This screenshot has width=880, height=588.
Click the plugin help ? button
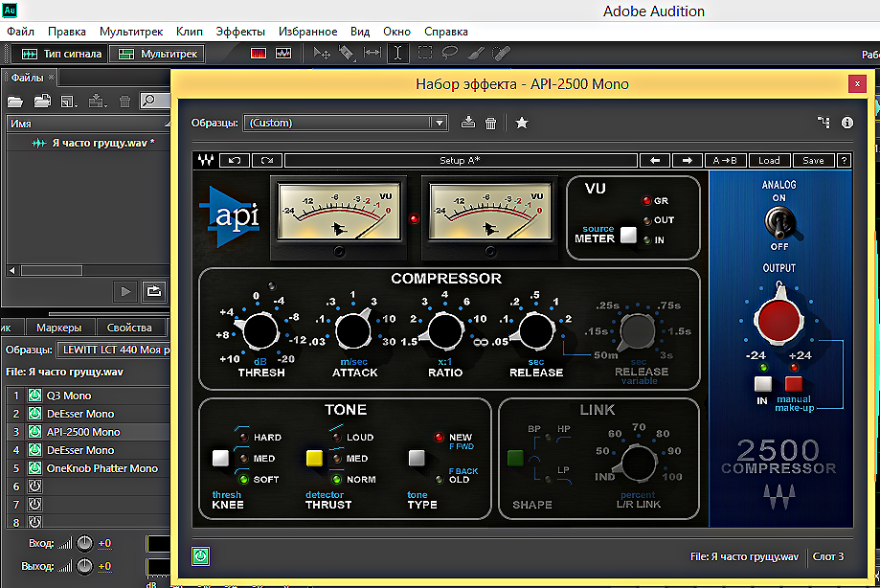coord(844,161)
